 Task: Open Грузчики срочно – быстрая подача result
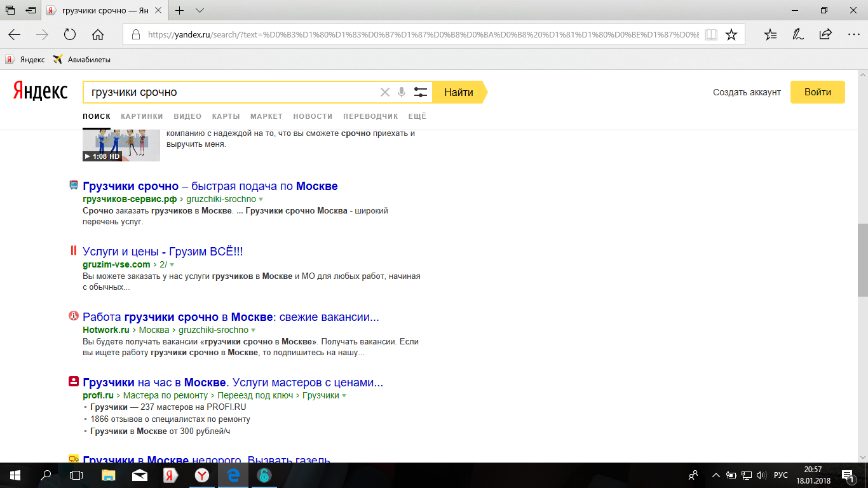pyautogui.click(x=210, y=186)
